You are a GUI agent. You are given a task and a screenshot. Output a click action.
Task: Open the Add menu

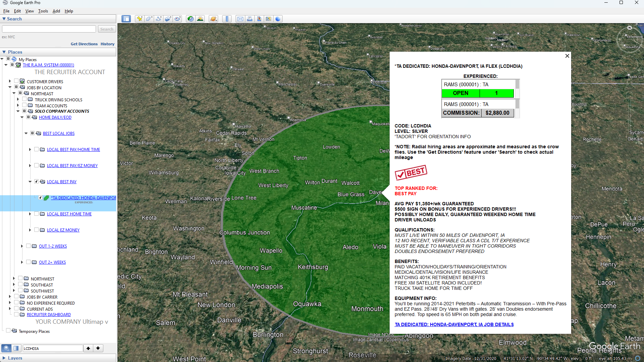coord(56,11)
